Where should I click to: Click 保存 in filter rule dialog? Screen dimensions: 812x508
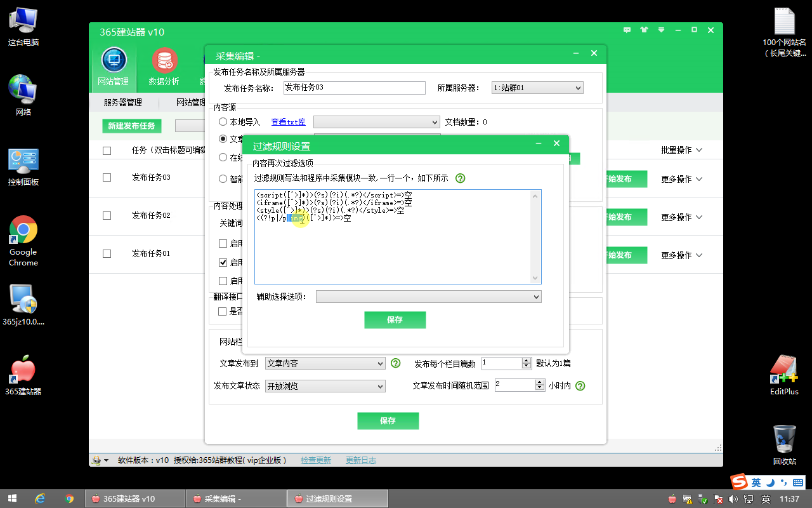[395, 320]
